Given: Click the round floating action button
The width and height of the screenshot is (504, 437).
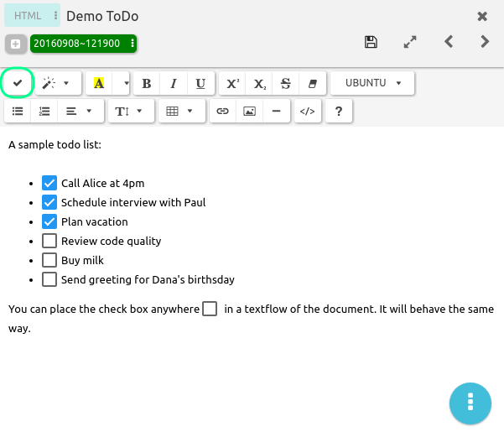Looking at the screenshot, I should tap(470, 402).
